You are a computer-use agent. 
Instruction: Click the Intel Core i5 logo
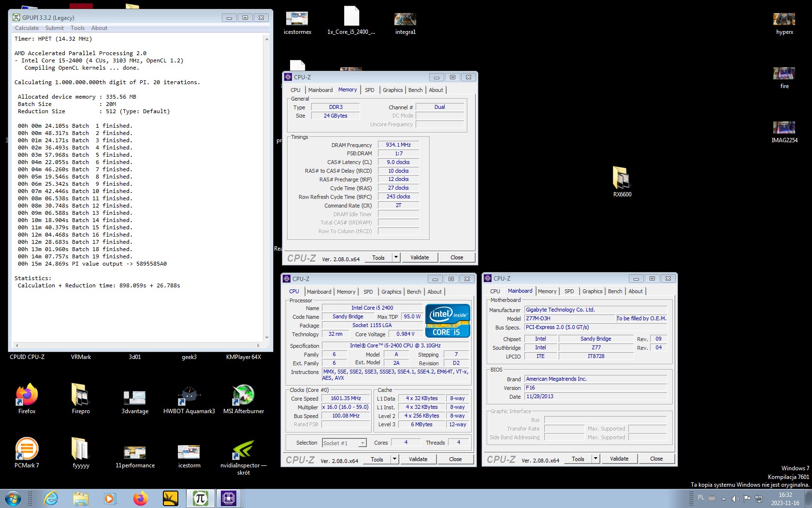click(448, 320)
